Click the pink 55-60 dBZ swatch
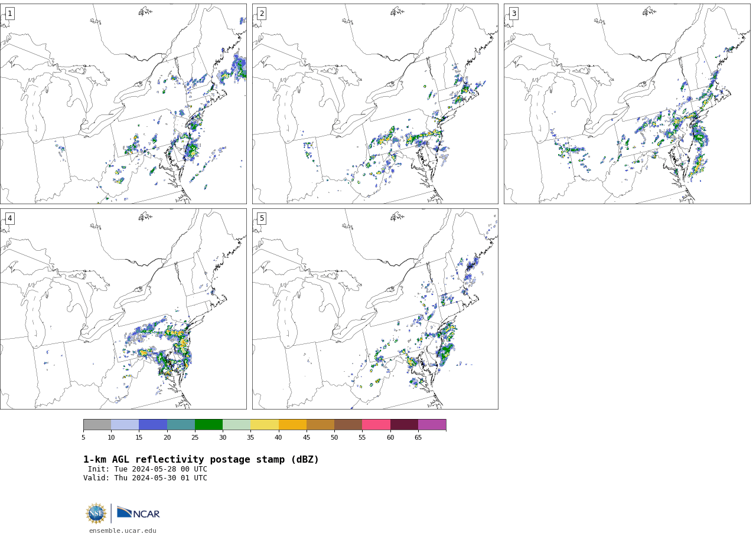This screenshot has width=756, height=537. click(x=376, y=425)
